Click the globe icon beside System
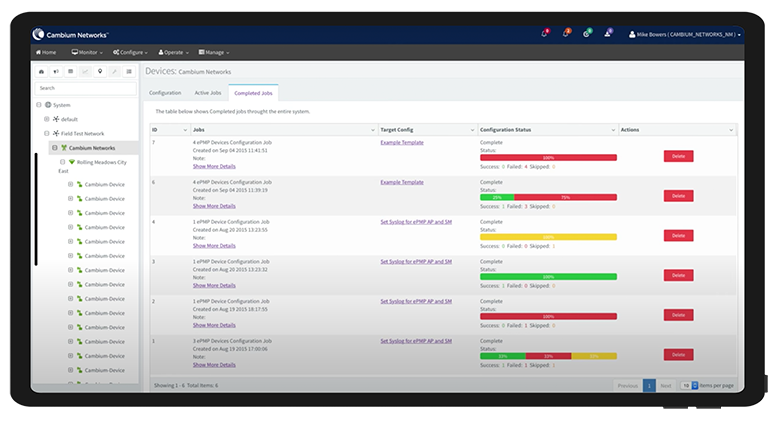 coord(48,105)
